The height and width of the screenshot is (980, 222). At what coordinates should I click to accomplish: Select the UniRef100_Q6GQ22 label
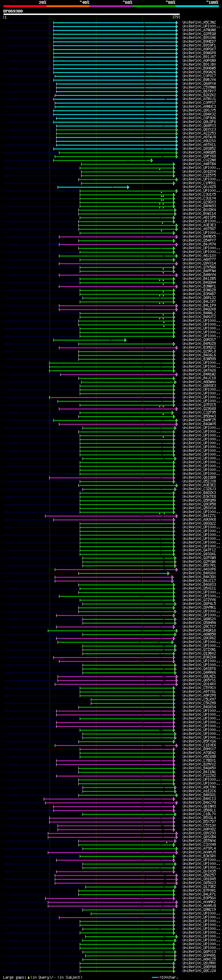[x=199, y=524]
